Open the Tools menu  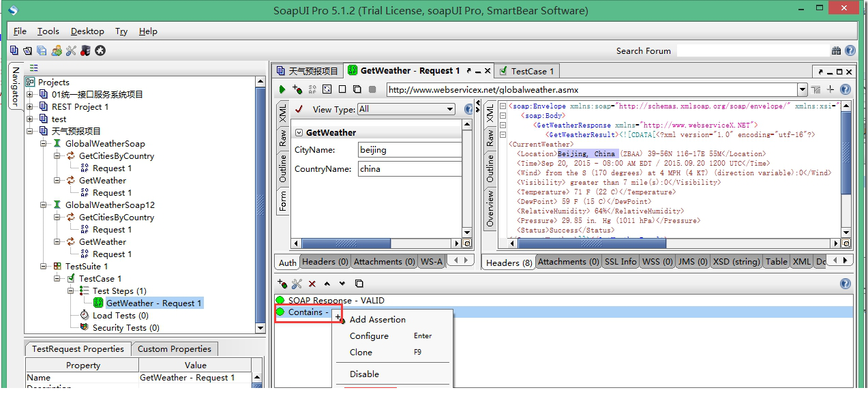tap(48, 31)
